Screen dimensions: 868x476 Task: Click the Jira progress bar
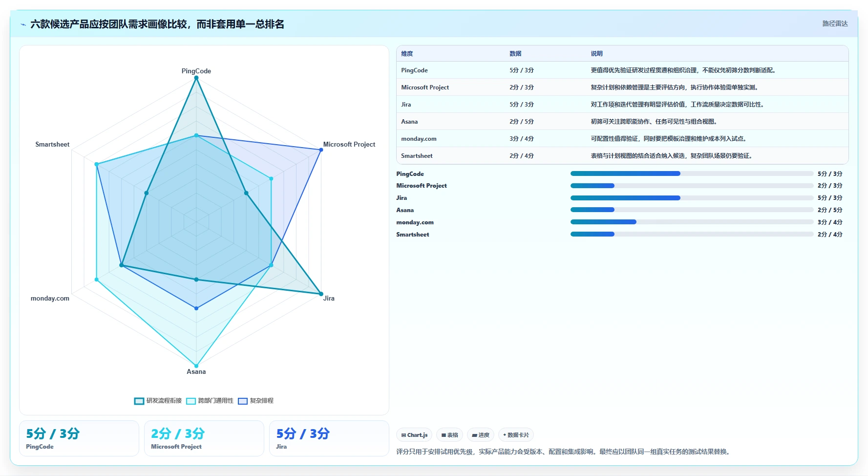point(692,198)
